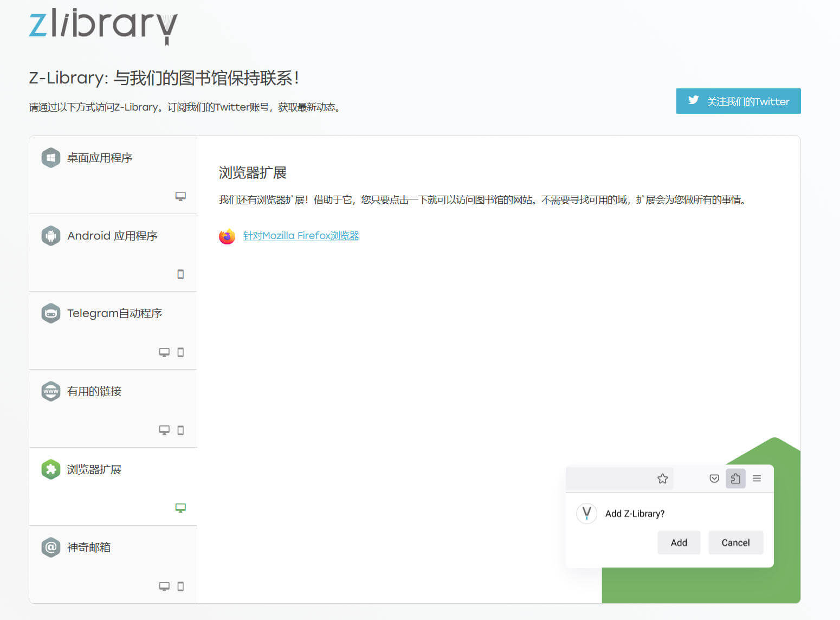This screenshot has height=620, width=840.
Task: Click the Z-Library V icon in the popup
Action: [587, 513]
